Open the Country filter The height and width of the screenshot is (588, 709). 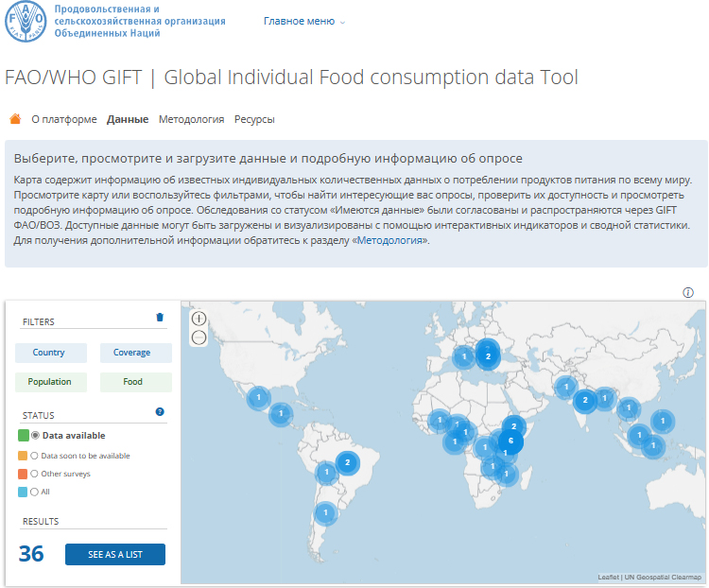click(x=49, y=353)
